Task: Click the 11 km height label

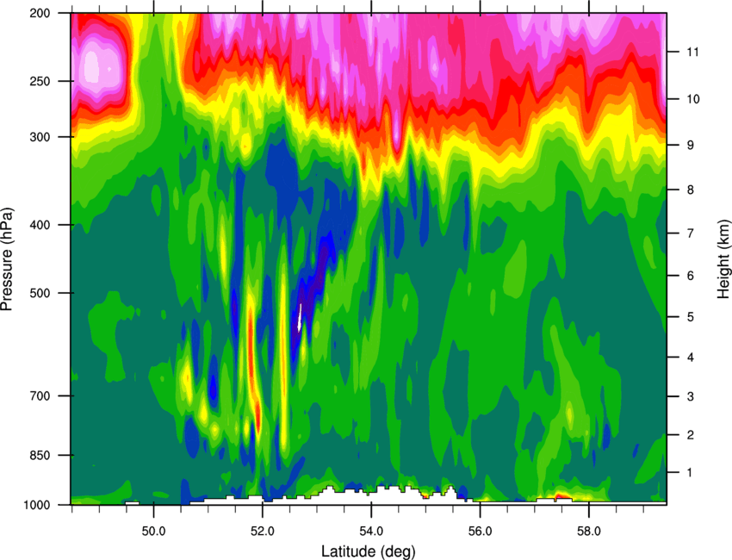Action: pos(693,52)
